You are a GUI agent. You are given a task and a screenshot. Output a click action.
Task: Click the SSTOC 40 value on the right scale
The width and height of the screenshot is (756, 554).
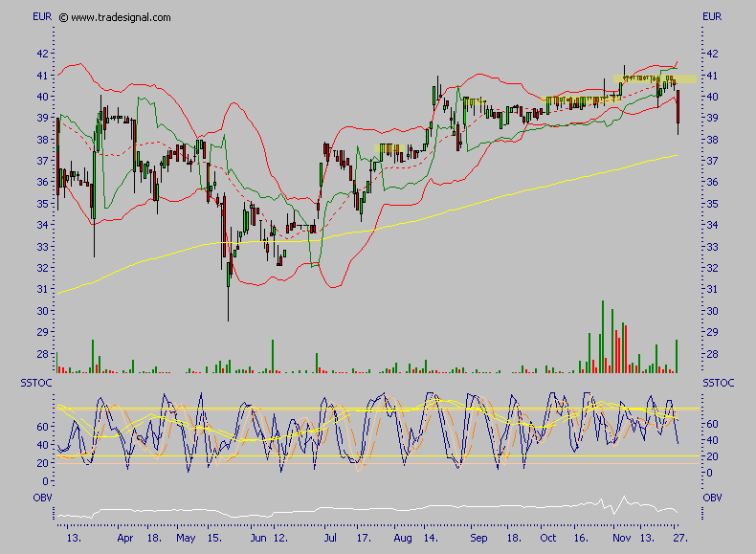[712, 441]
